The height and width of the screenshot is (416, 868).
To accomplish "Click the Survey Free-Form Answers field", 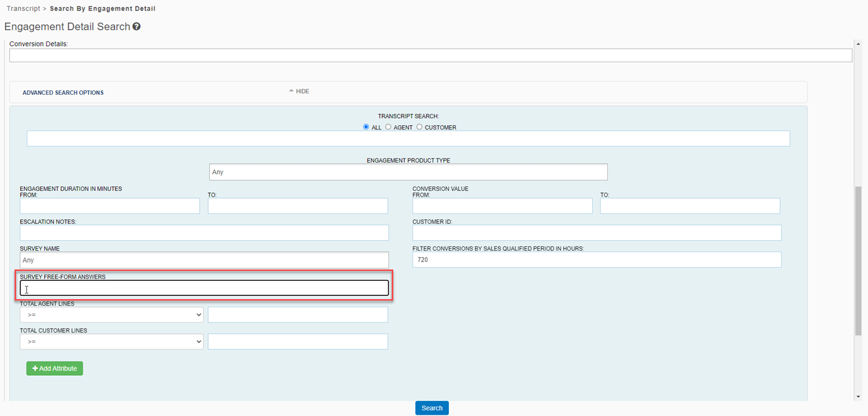I will [204, 288].
